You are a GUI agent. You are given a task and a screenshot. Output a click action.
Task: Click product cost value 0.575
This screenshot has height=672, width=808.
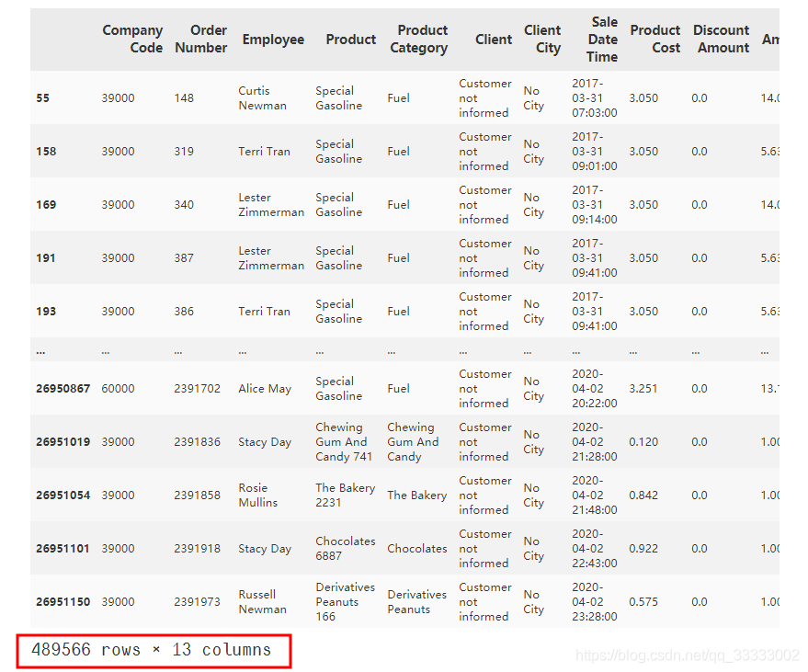(643, 602)
